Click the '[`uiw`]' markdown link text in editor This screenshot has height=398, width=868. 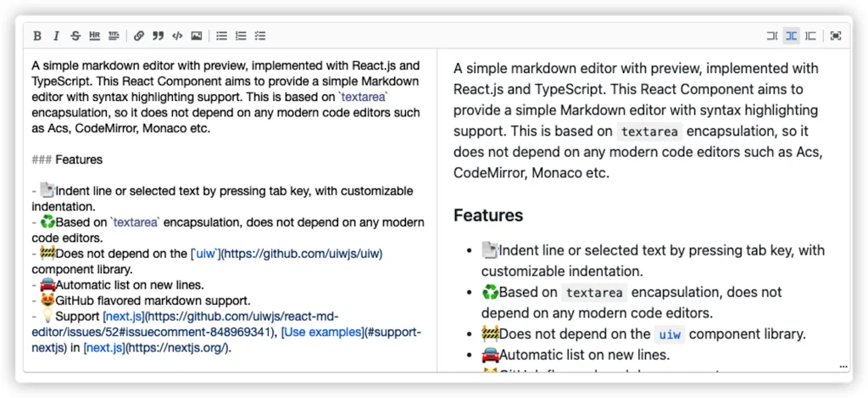(x=205, y=254)
